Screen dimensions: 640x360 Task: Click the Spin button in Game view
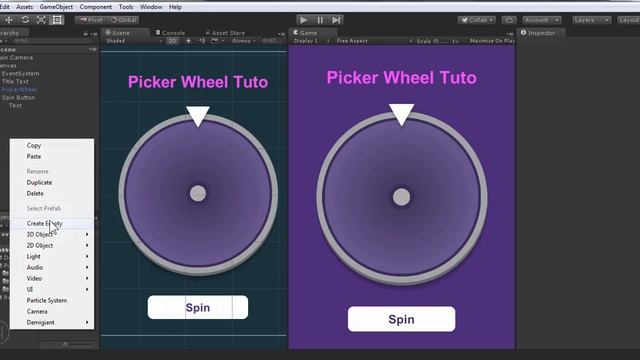(401, 319)
